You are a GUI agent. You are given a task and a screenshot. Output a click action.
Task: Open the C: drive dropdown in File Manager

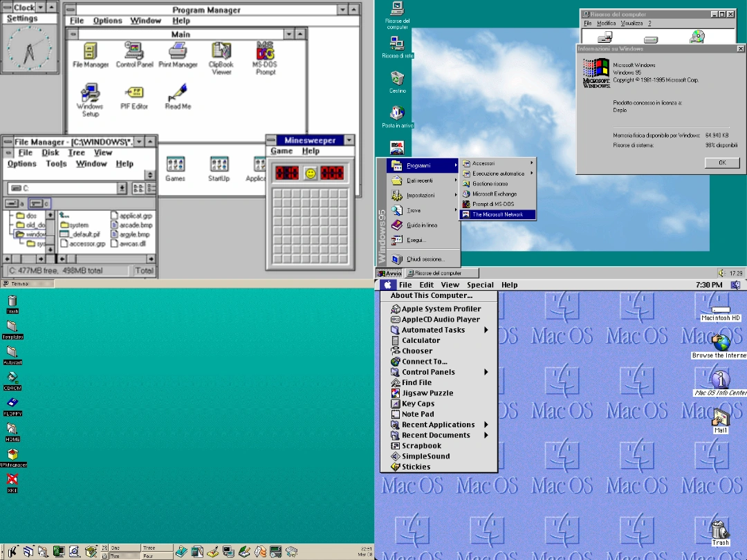(x=122, y=188)
